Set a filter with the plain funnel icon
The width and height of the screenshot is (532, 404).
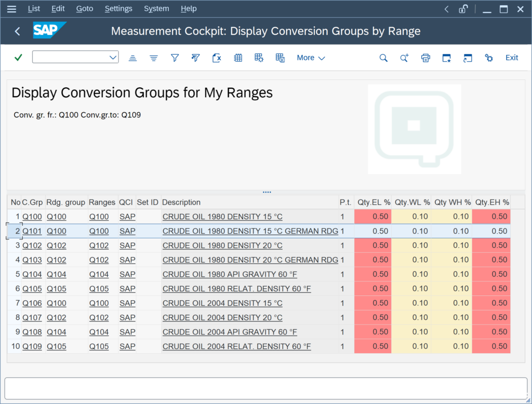point(175,58)
